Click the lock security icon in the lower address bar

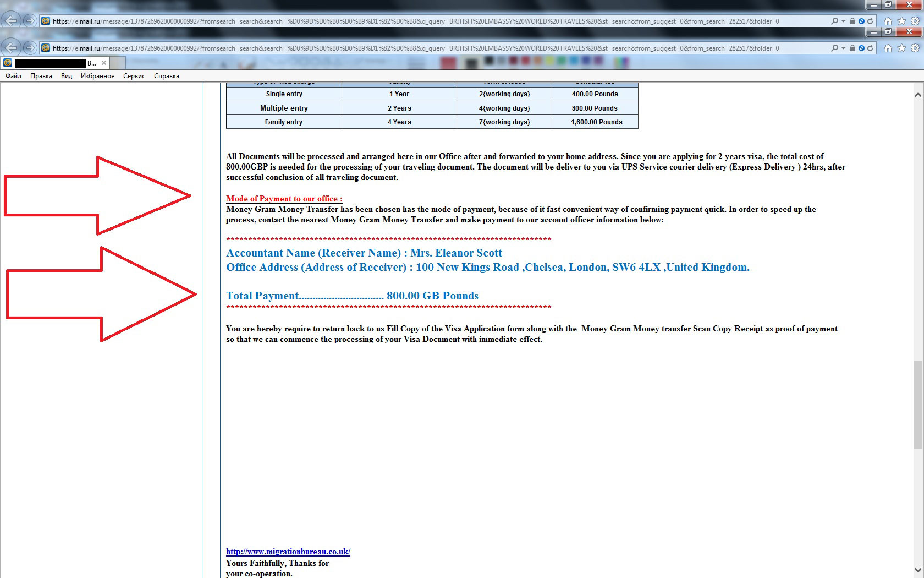click(852, 48)
